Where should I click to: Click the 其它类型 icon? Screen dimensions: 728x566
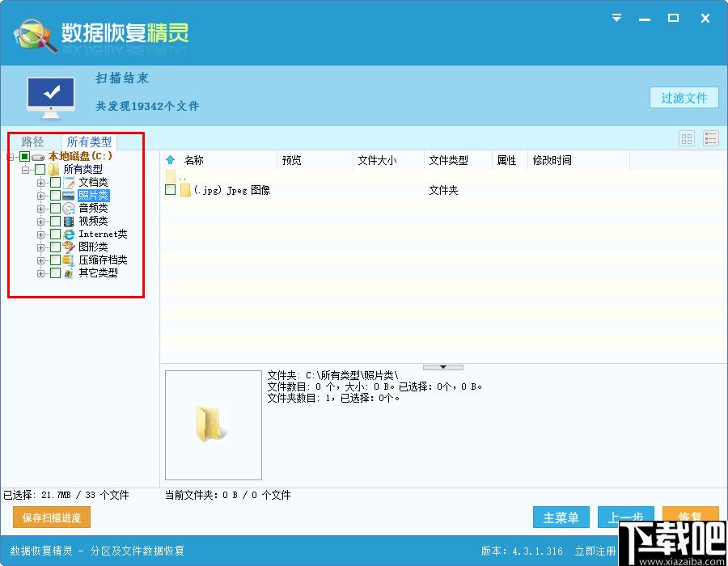coord(69,273)
